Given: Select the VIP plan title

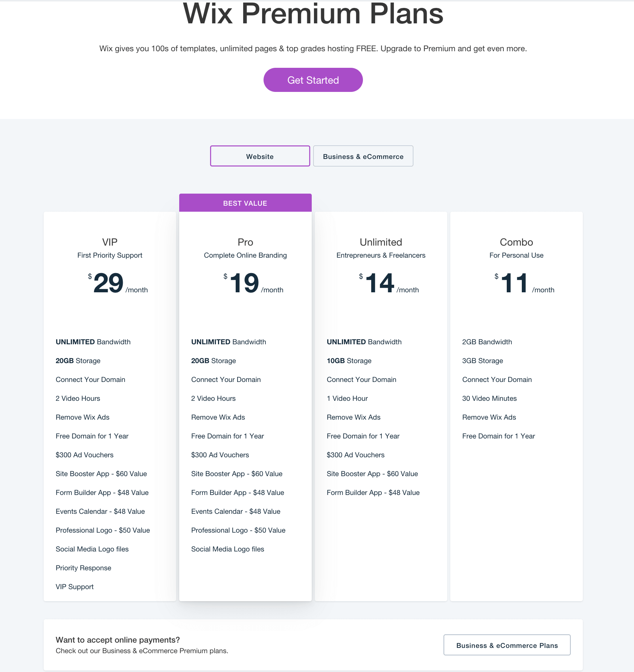Looking at the screenshot, I should [x=110, y=242].
